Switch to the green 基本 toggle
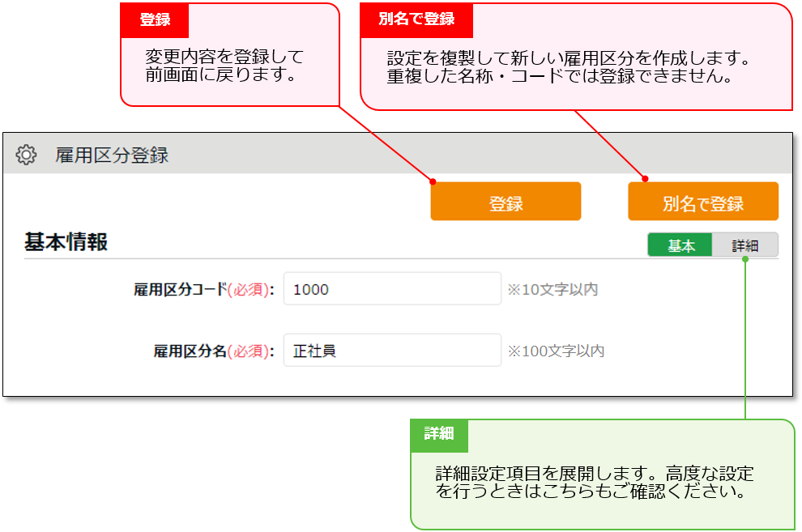Image resolution: width=802 pixels, height=532 pixels. coord(680,246)
